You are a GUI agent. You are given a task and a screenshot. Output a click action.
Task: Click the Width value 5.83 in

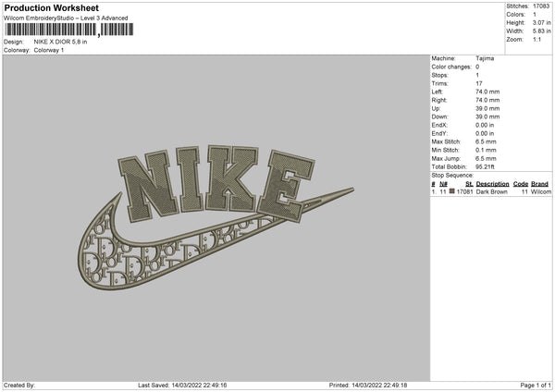click(x=541, y=31)
